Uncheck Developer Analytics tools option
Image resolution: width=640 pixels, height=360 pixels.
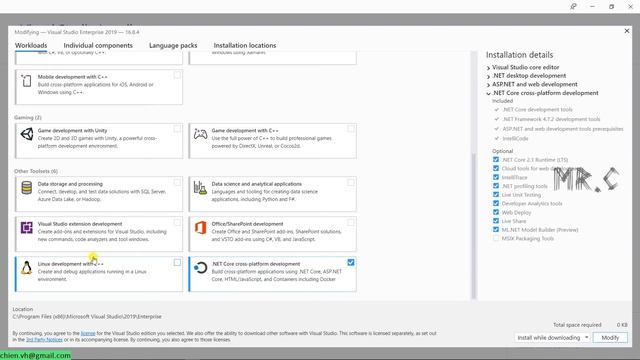pyautogui.click(x=496, y=203)
